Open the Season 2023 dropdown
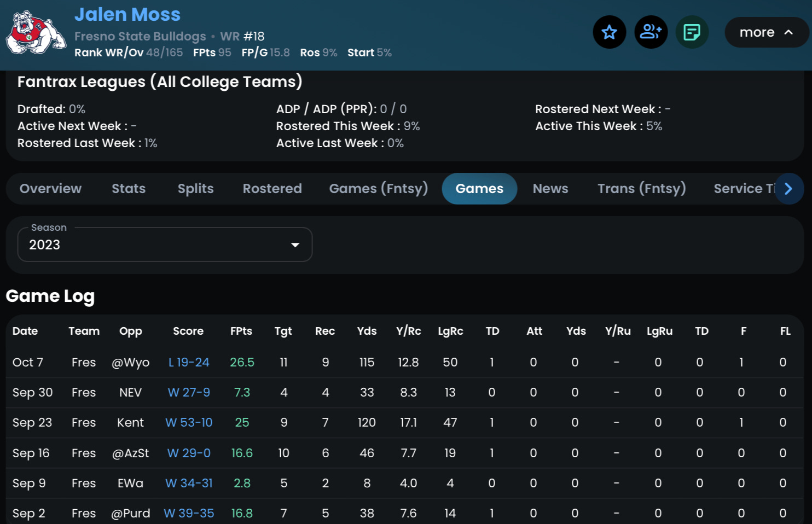812x524 pixels. (165, 244)
